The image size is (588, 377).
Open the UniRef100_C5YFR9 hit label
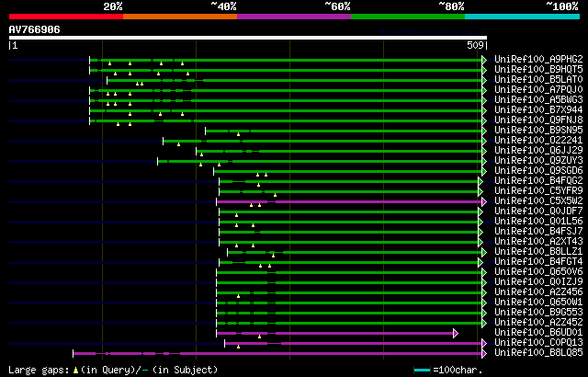(x=538, y=191)
